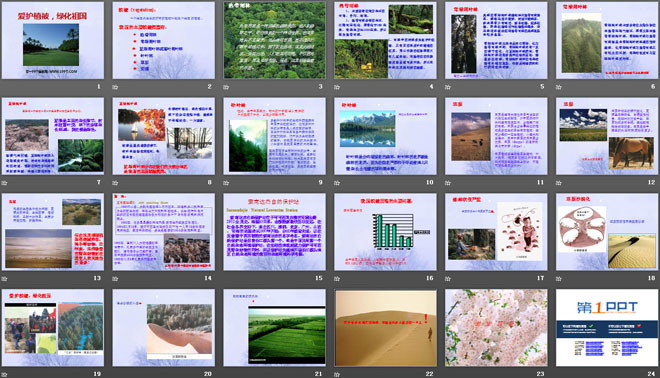Select slide 8 with the red autumn leaves

tap(164, 136)
